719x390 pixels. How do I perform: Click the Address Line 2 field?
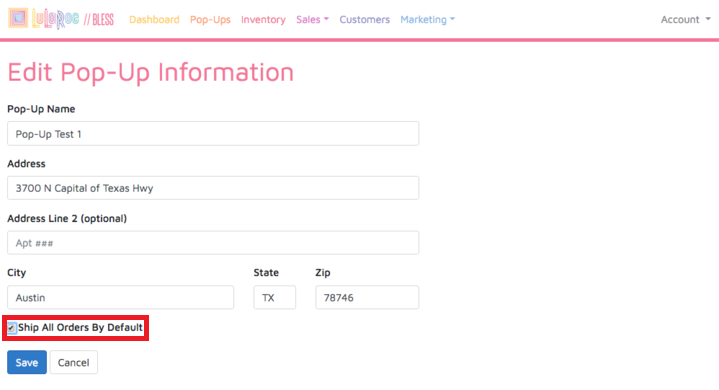[x=213, y=243]
